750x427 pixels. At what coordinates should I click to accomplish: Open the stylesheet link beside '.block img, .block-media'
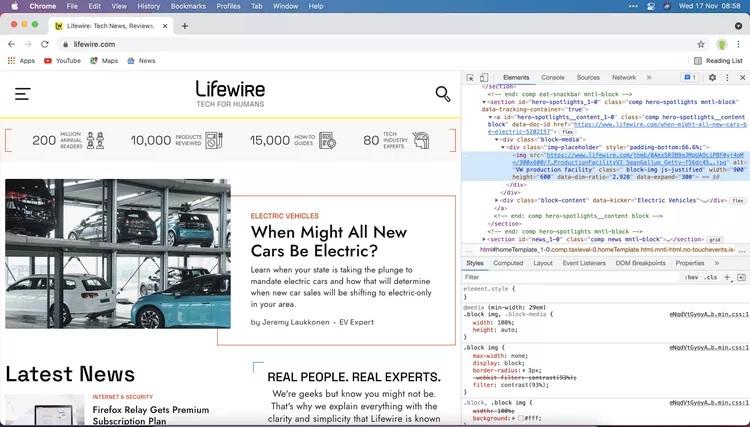tap(709, 315)
